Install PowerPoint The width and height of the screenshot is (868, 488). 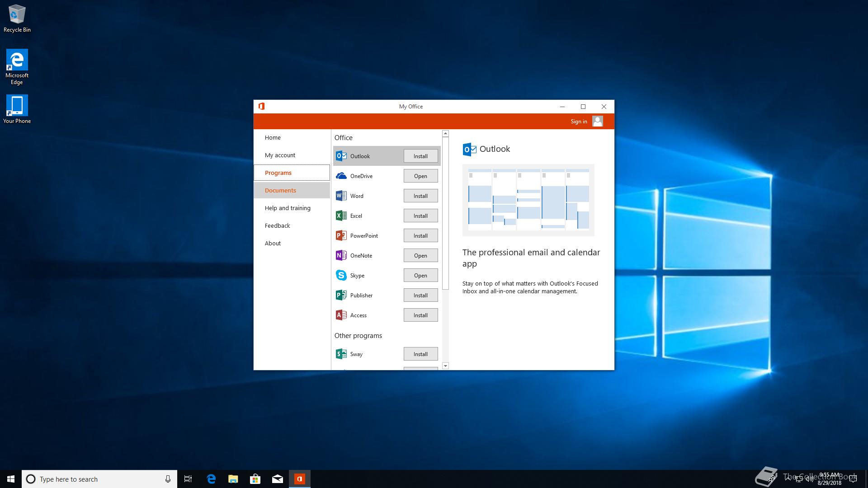[x=420, y=235]
